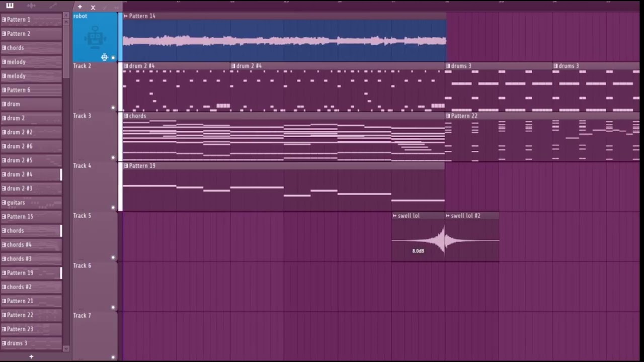Select drum 2 #3 in the pattern list
The height and width of the screenshot is (362, 644).
click(31, 189)
